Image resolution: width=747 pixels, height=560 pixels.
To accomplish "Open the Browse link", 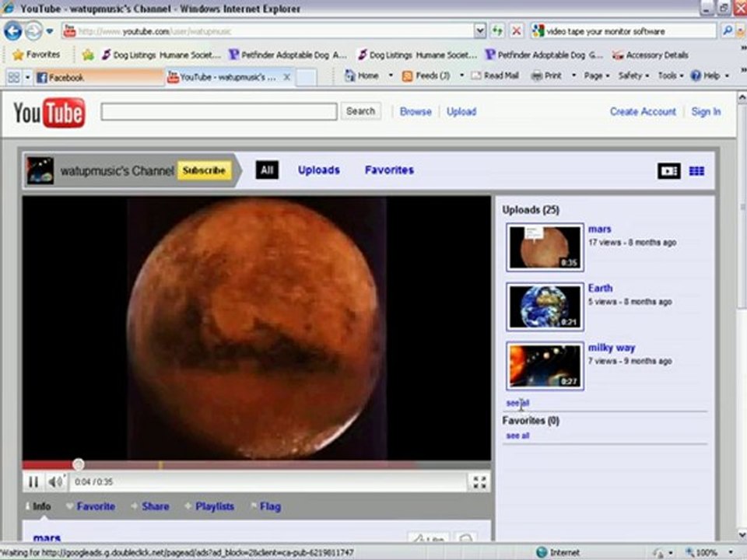I will tap(416, 111).
